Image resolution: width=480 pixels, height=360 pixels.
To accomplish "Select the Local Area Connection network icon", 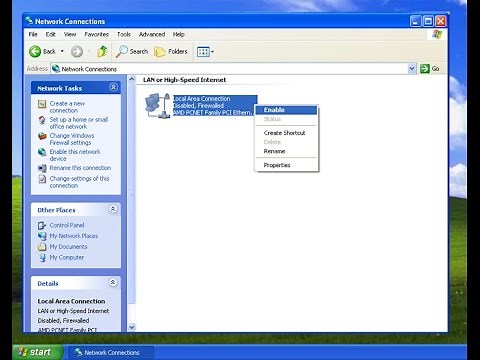I will (158, 106).
